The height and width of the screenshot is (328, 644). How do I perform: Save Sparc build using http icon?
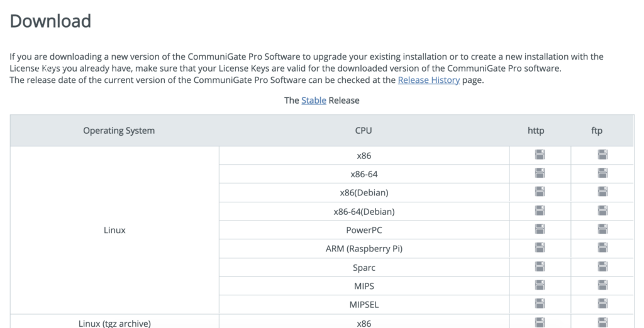[x=540, y=267]
